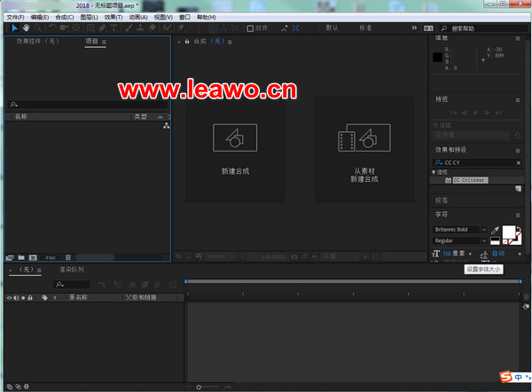Open the 图层(L) menu
This screenshot has height=392, width=532.
tap(90, 18)
